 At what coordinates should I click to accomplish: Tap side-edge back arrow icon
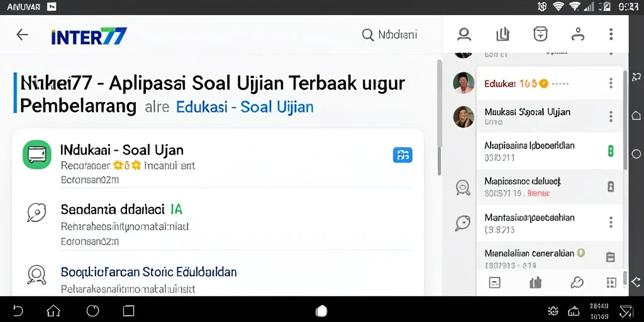(x=636, y=282)
